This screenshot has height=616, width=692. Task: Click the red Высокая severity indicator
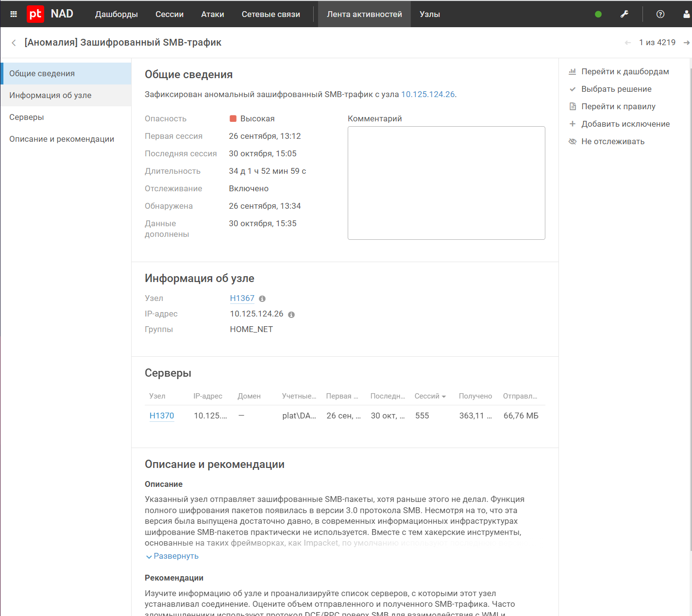(x=233, y=118)
